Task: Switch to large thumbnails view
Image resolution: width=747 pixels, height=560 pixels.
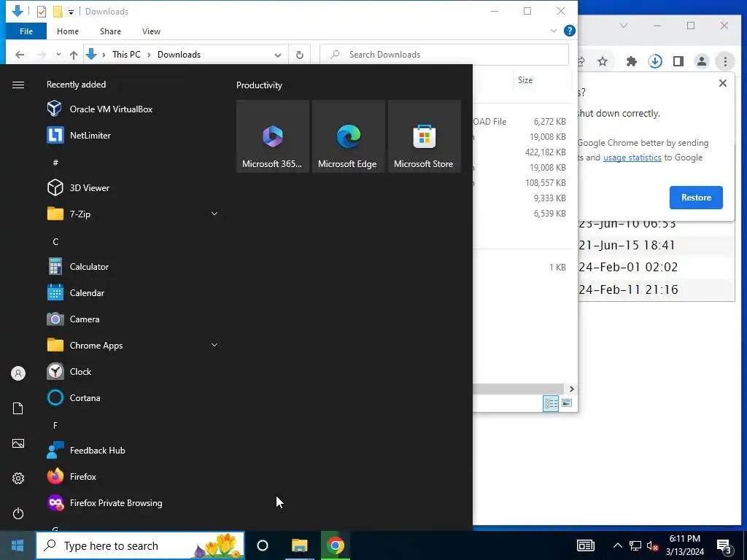Action: [x=567, y=403]
